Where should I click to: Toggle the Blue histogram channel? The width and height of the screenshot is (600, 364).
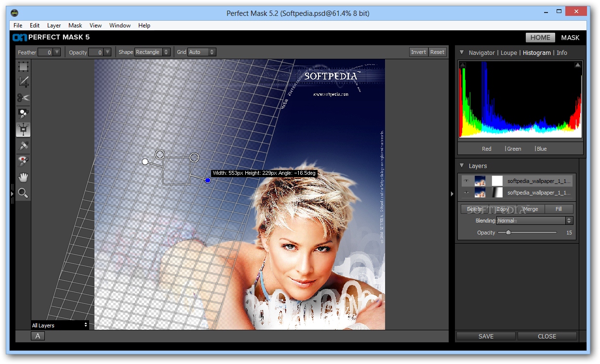pos(542,149)
